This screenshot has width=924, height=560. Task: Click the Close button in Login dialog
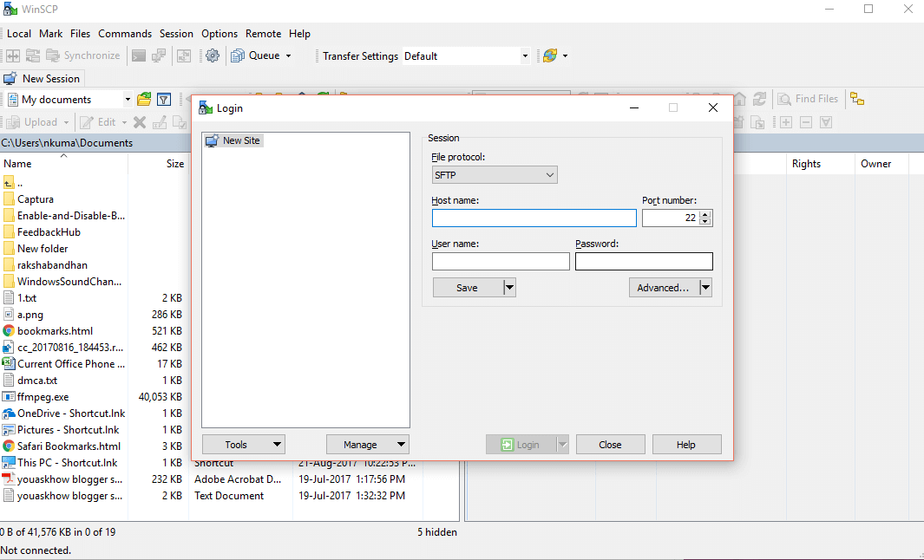pyautogui.click(x=611, y=445)
